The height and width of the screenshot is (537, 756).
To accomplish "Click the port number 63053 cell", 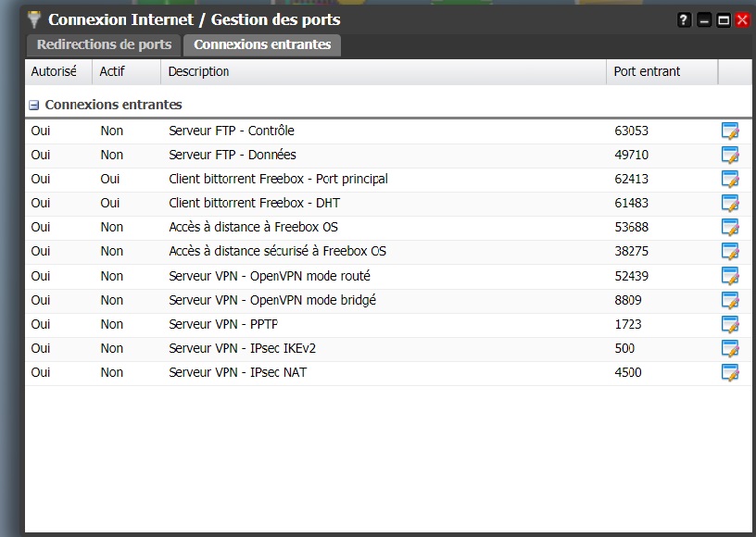I will coord(632,131).
